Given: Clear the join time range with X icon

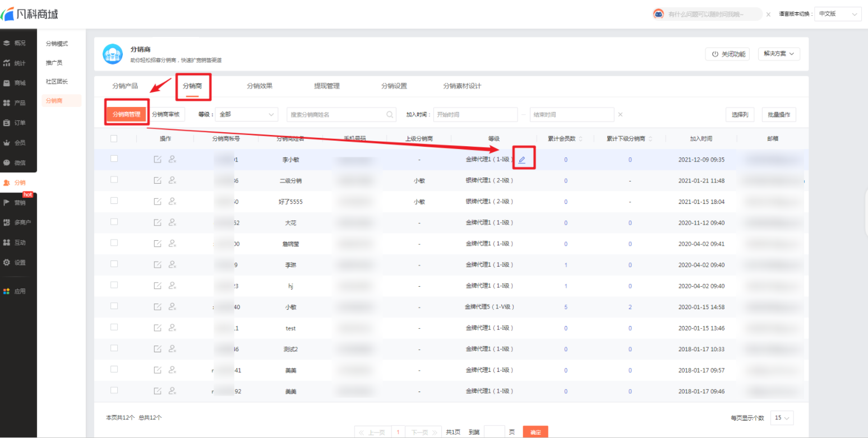Looking at the screenshot, I should tap(620, 114).
